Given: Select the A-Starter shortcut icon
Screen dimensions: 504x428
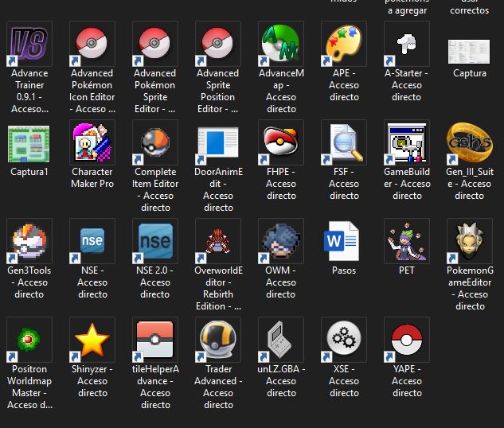Looking at the screenshot, I should coord(406,45).
